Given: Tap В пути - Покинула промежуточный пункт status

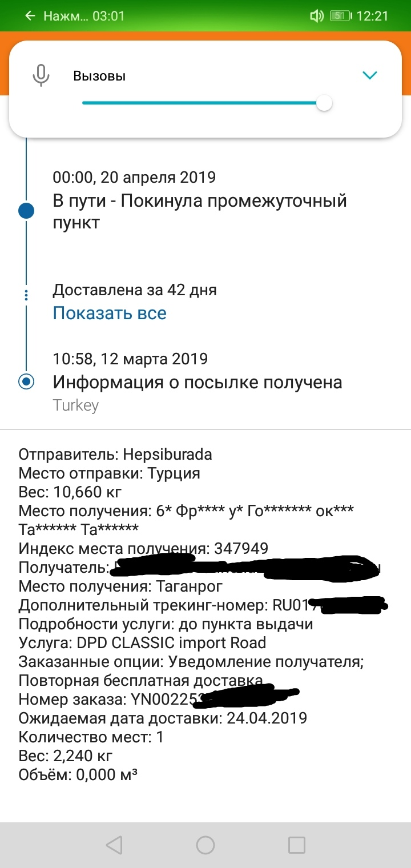Looking at the screenshot, I should [x=200, y=212].
